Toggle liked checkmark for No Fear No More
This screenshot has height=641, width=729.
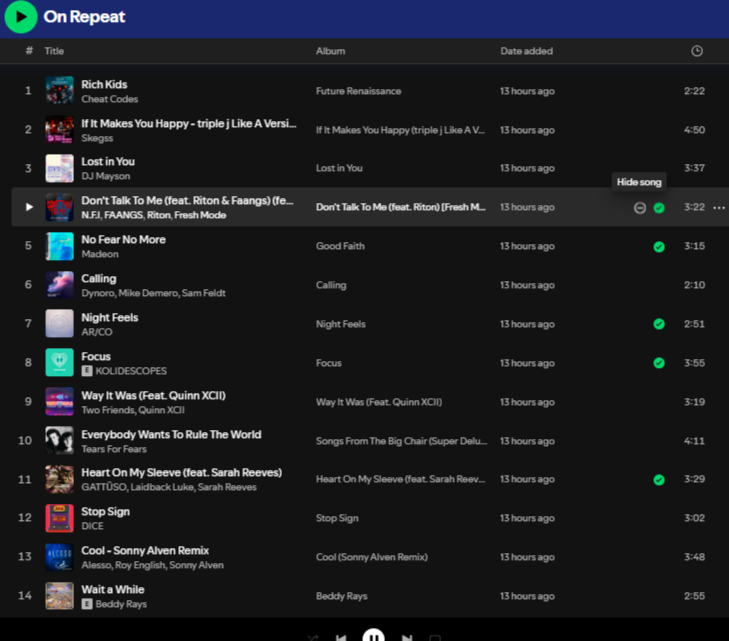point(659,247)
